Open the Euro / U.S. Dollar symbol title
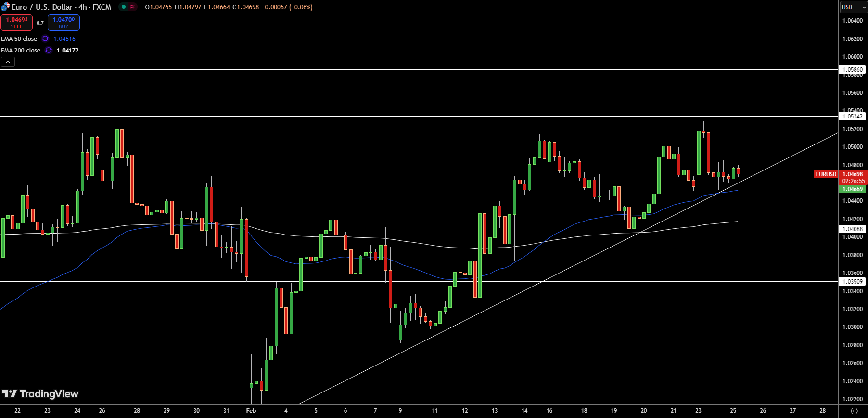 click(x=62, y=7)
